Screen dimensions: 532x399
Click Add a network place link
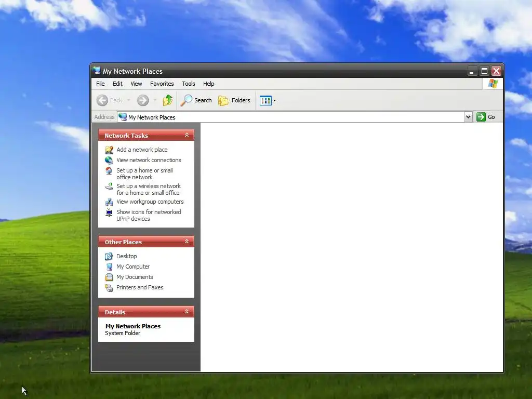(x=142, y=150)
